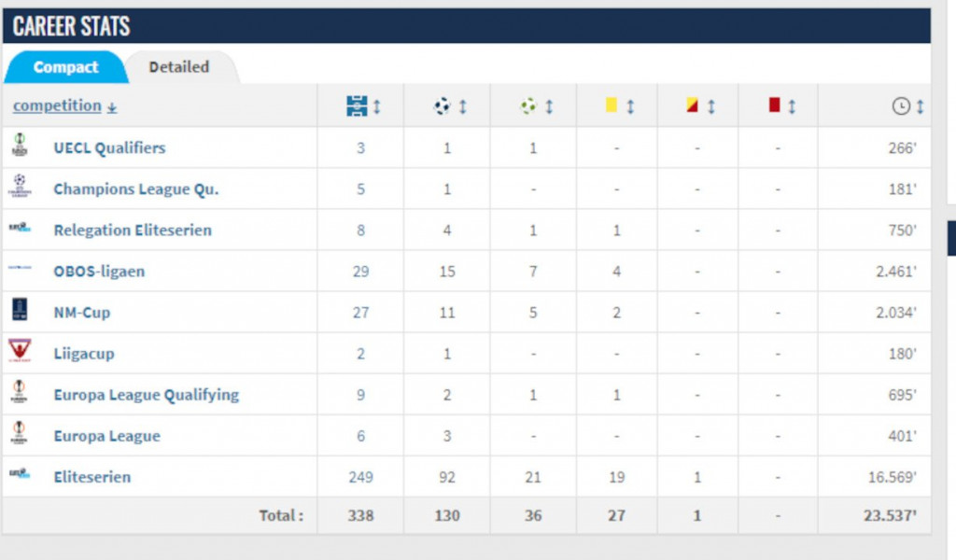This screenshot has height=560, width=956.
Task: Open the OBOS-ligaen competition link
Action: pos(99,272)
